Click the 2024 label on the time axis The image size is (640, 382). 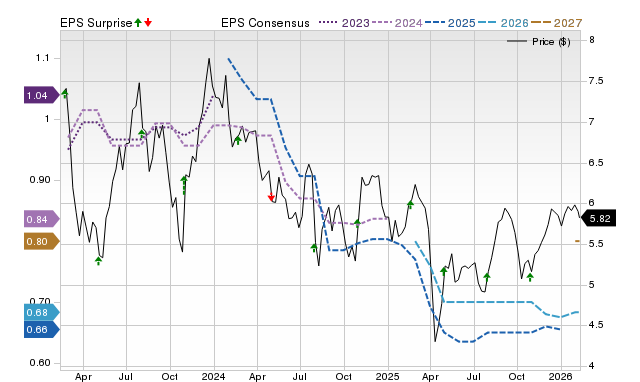(x=213, y=376)
